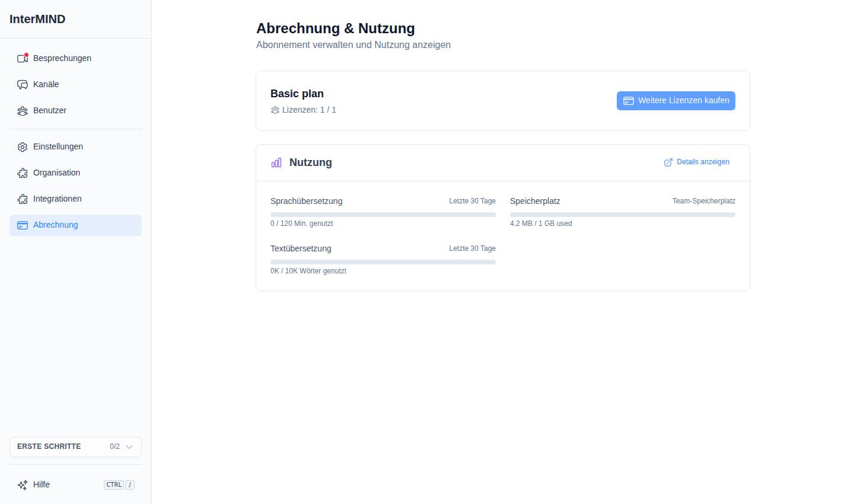Click the Abrechnung credit card icon
The width and height of the screenshot is (854, 504).
pyautogui.click(x=23, y=225)
